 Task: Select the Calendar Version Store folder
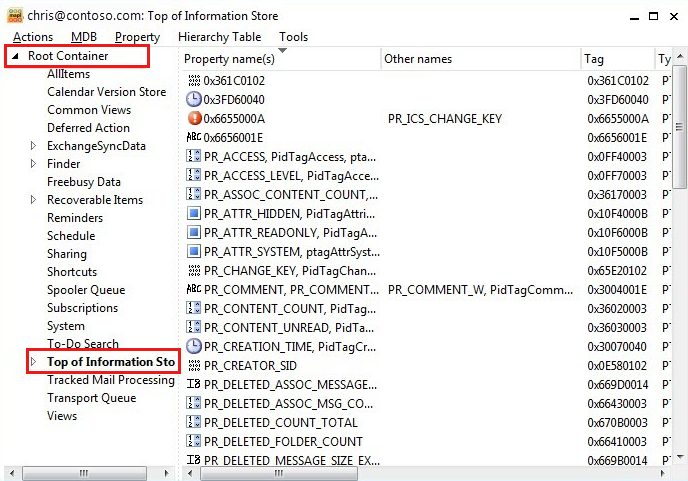point(107,92)
